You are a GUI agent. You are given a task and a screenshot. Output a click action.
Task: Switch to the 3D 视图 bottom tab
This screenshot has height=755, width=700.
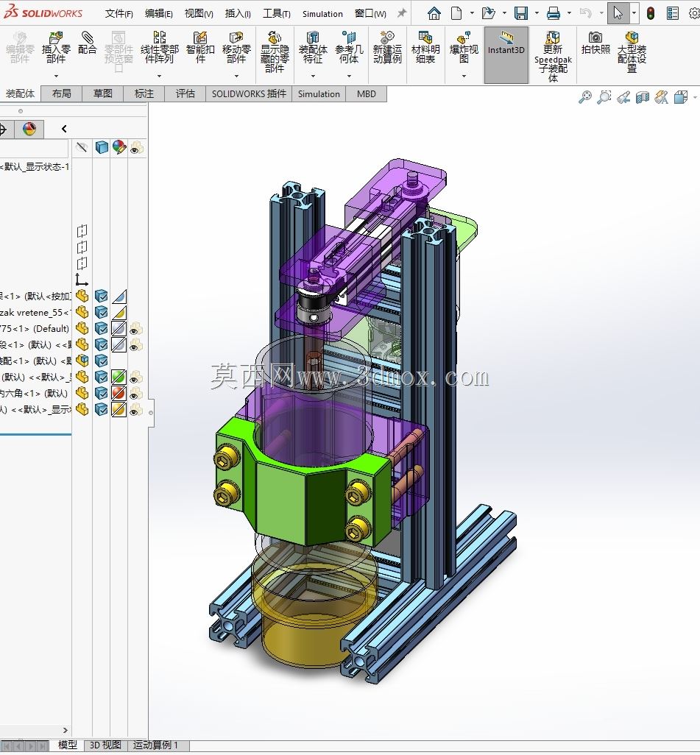pos(105,745)
